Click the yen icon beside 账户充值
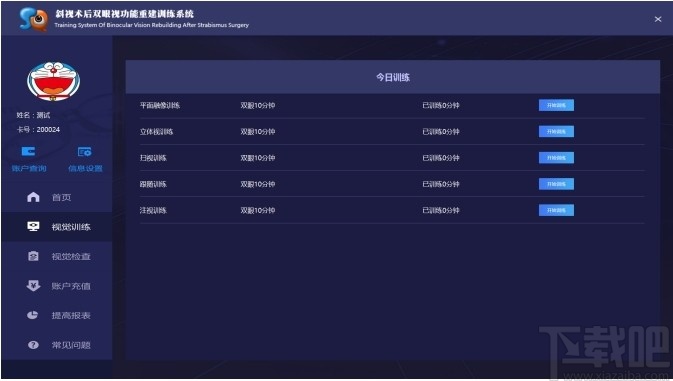673x381 pixels. coord(33,285)
